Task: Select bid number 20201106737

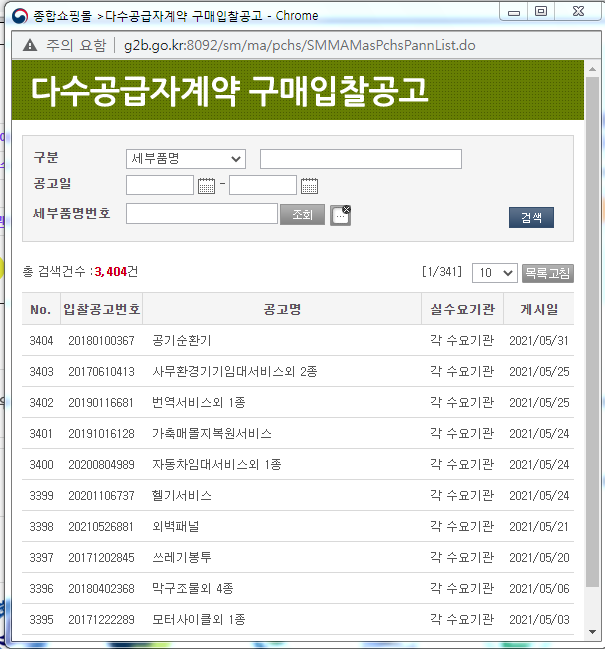Action: (x=101, y=495)
